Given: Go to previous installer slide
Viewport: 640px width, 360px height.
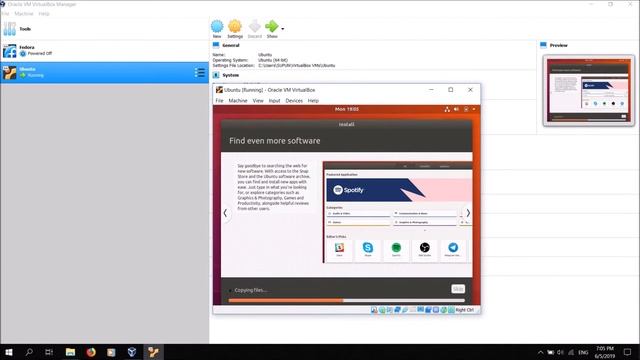Looking at the screenshot, I should point(225,213).
